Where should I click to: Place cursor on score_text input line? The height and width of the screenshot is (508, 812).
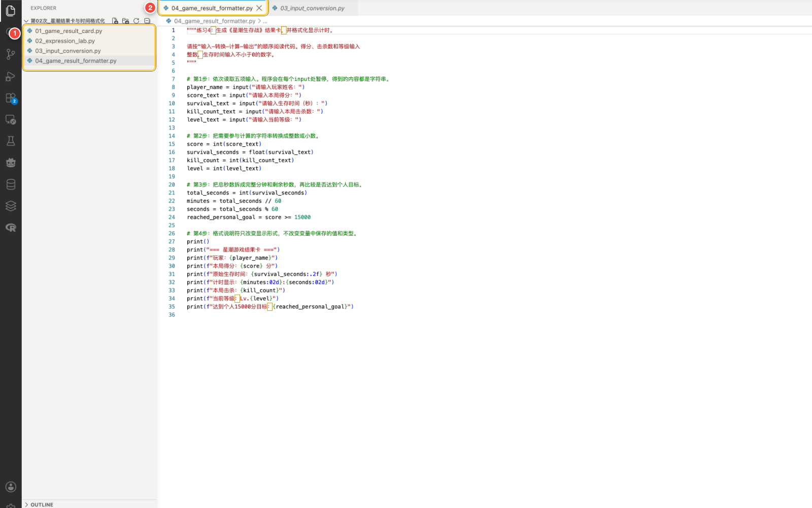pyautogui.click(x=244, y=96)
